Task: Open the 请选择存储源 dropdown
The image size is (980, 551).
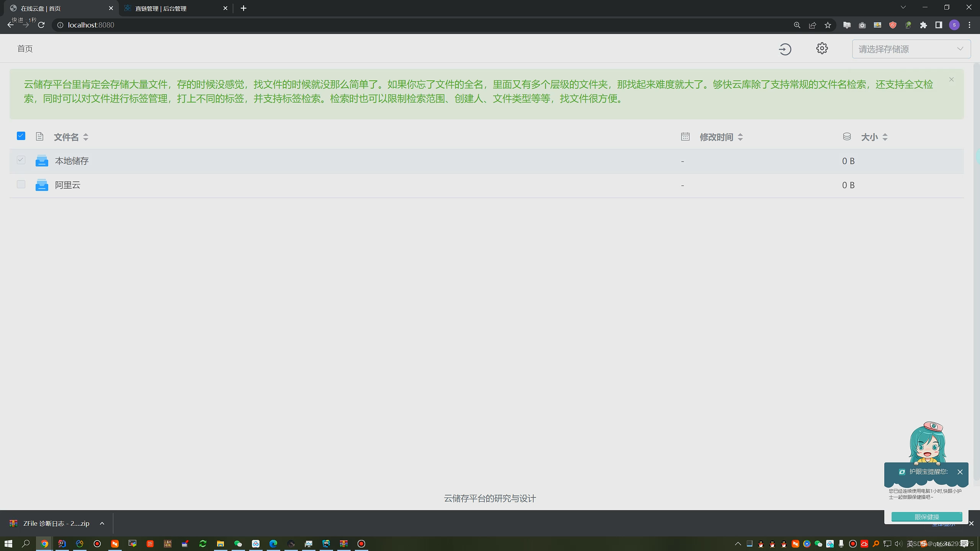Action: (x=911, y=49)
